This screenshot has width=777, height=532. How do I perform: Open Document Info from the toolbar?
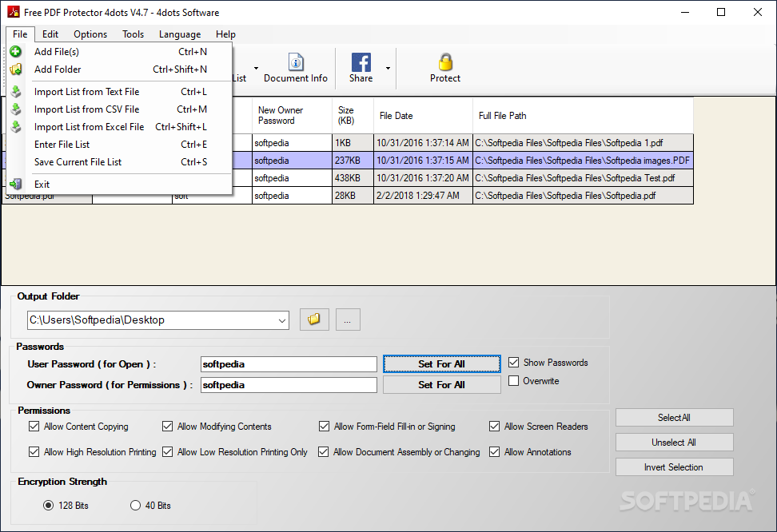pos(296,68)
